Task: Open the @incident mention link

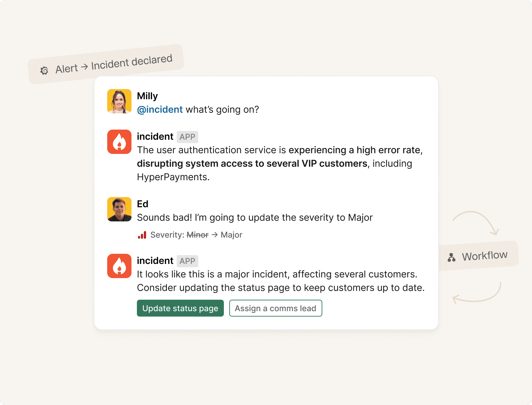Action: tap(160, 109)
